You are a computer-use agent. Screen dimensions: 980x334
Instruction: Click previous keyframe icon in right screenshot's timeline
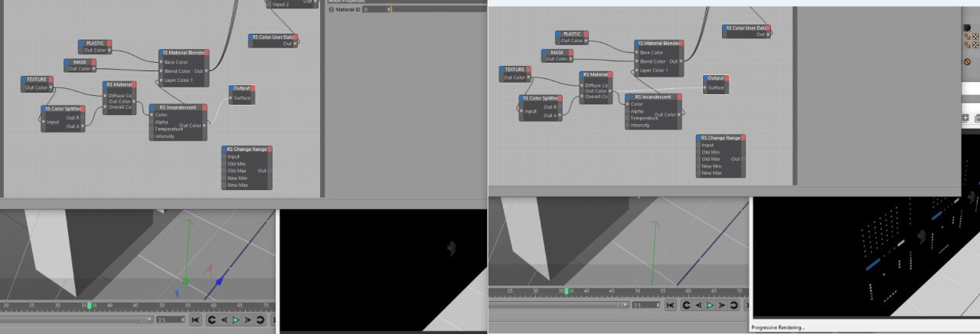point(686,305)
